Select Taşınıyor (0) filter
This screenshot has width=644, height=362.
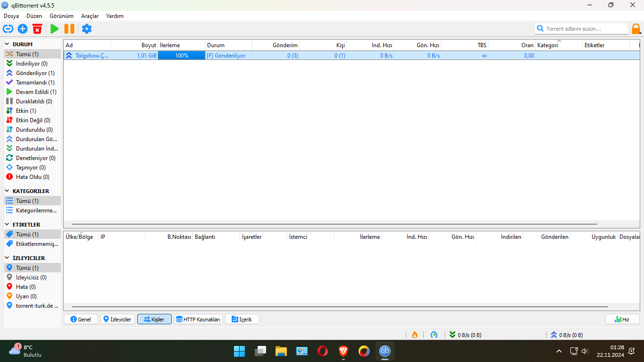(33, 168)
